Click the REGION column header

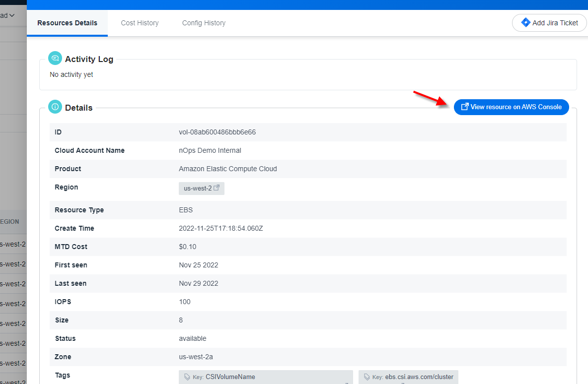[x=10, y=222]
